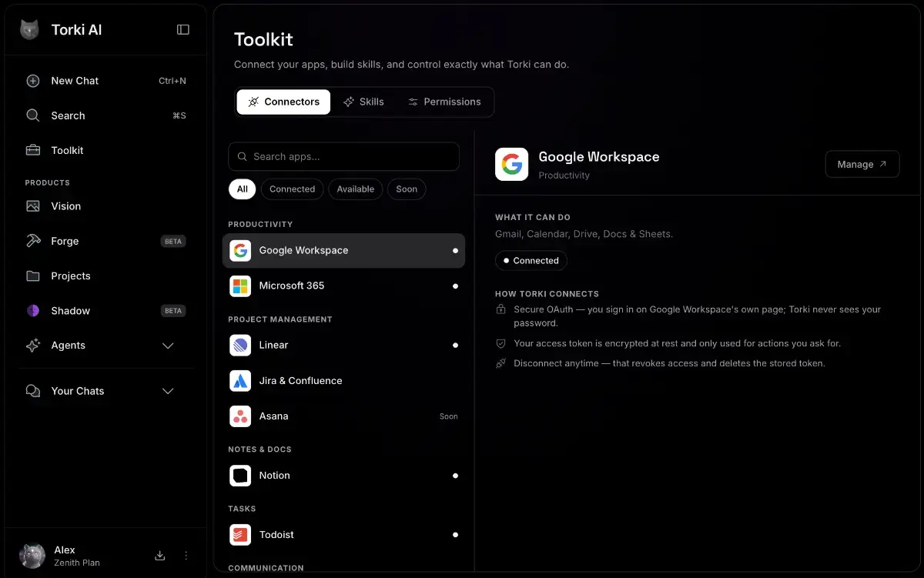Viewport: 924px width, 578px height.
Task: Select the Connected filter chip
Action: 292,189
